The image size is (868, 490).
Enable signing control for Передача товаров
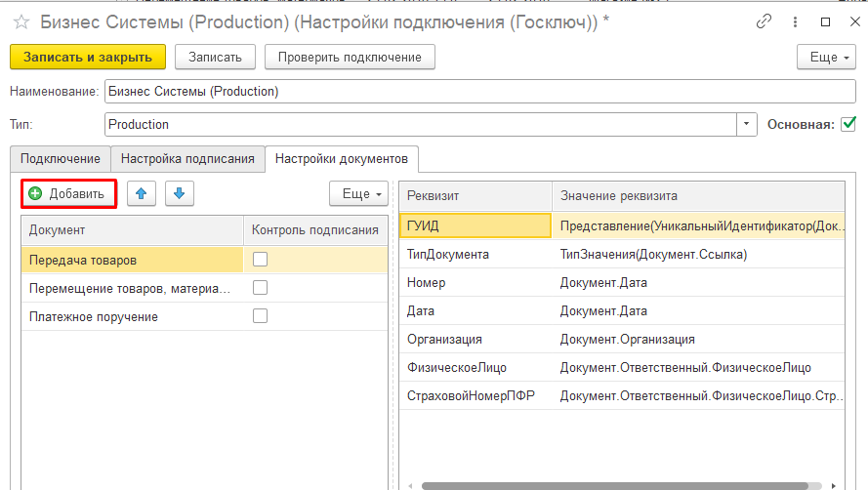[260, 259]
